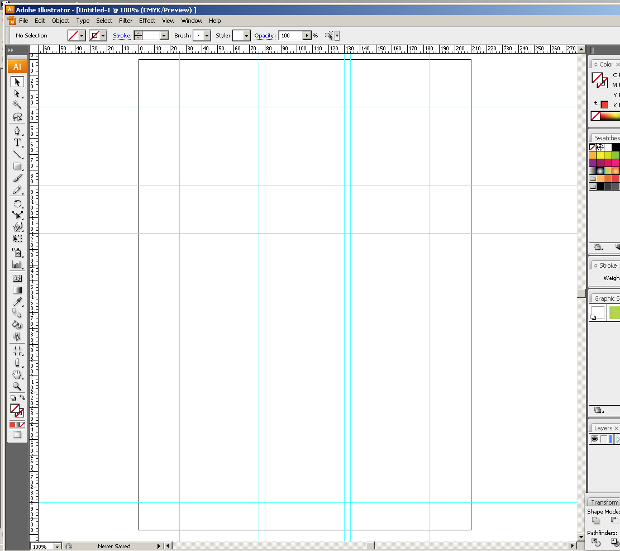Select the Eraser tool

[17, 363]
